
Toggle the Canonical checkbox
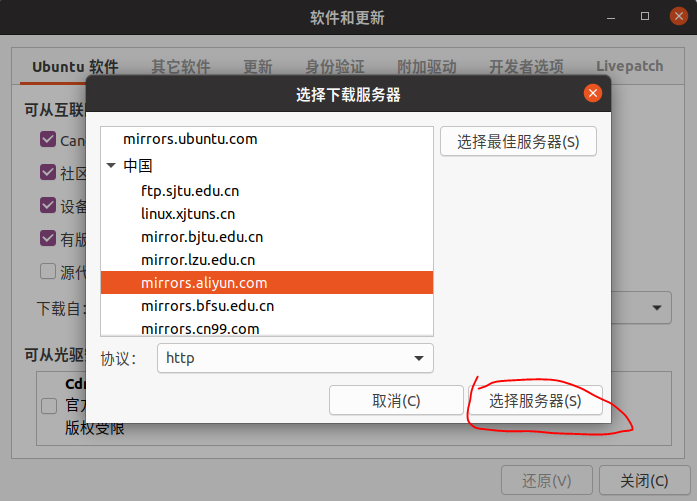click(x=48, y=139)
